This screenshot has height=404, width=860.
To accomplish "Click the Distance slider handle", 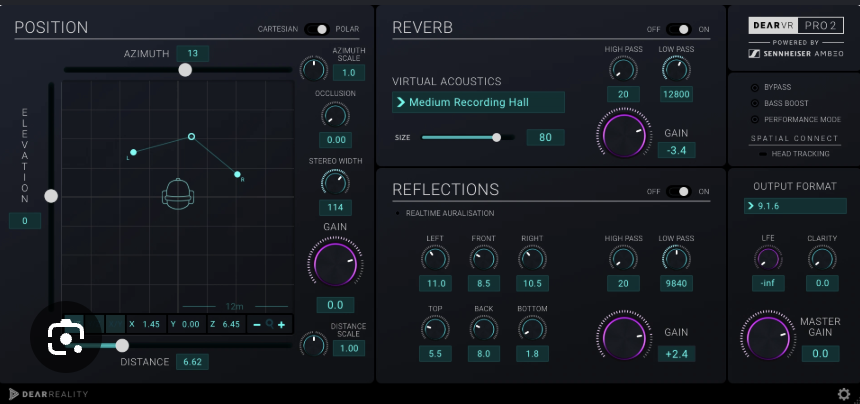I will tap(122, 345).
